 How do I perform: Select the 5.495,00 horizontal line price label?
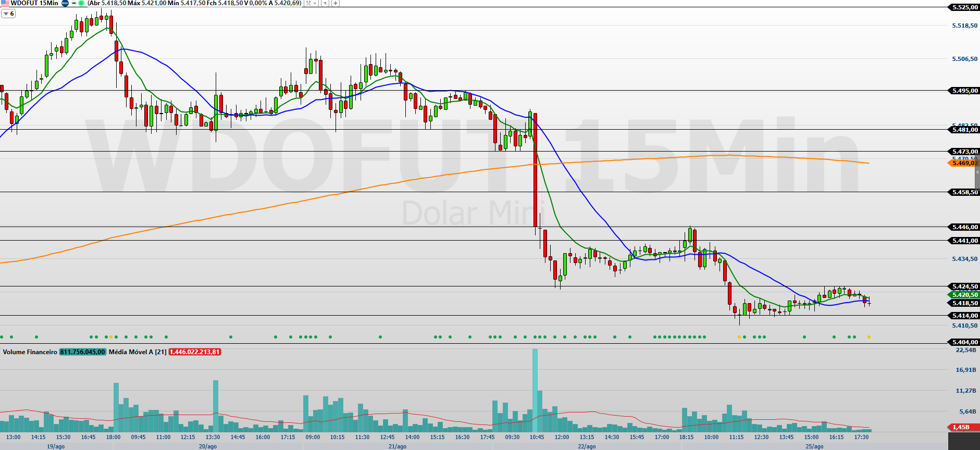click(x=964, y=91)
